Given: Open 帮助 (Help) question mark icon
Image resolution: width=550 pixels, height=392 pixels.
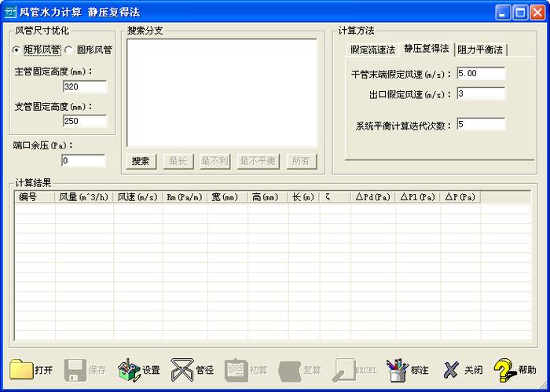Looking at the screenshot, I should point(504,369).
